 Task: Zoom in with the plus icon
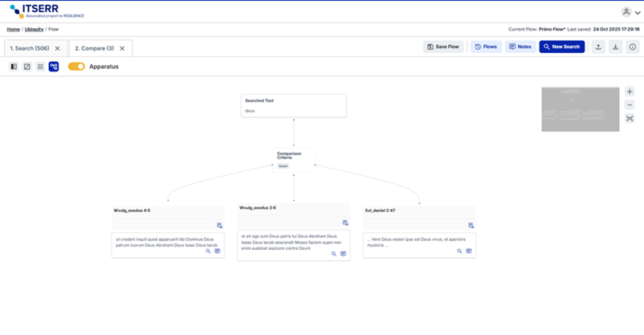click(630, 92)
